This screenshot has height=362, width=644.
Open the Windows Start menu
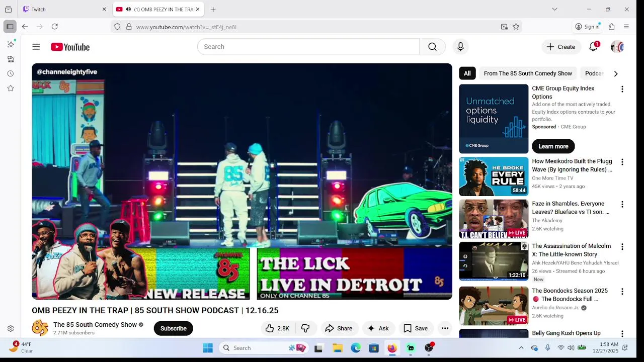[x=208, y=348]
